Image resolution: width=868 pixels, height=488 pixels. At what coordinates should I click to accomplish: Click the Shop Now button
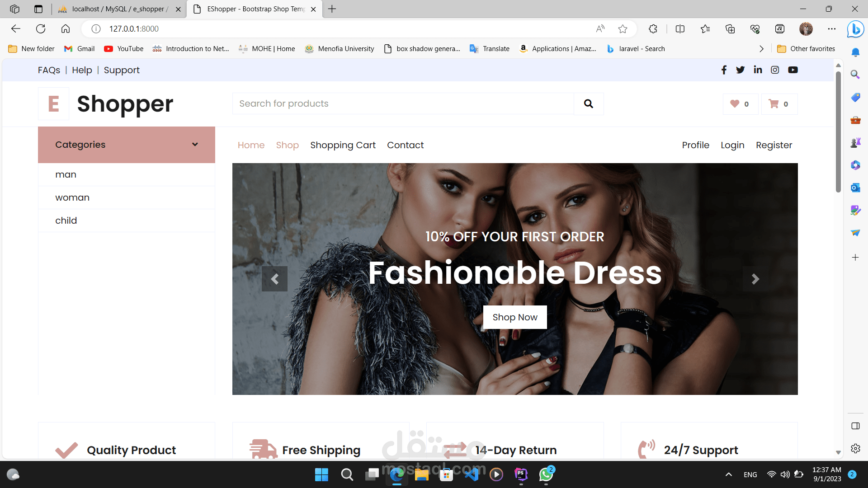point(515,317)
